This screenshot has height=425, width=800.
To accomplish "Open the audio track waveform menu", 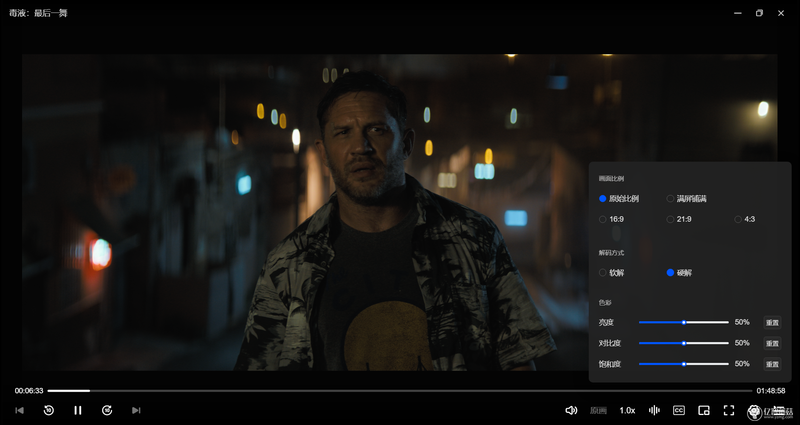I will click(x=654, y=410).
